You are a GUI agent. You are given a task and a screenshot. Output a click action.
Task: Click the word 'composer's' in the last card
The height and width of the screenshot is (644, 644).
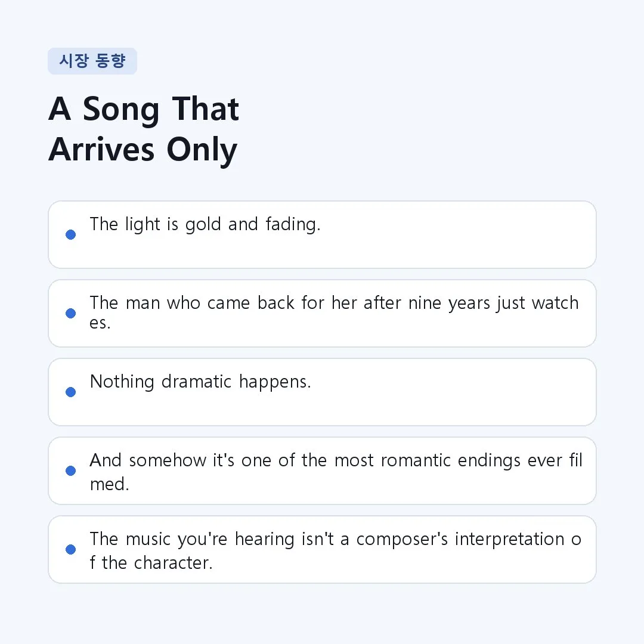coord(402,540)
